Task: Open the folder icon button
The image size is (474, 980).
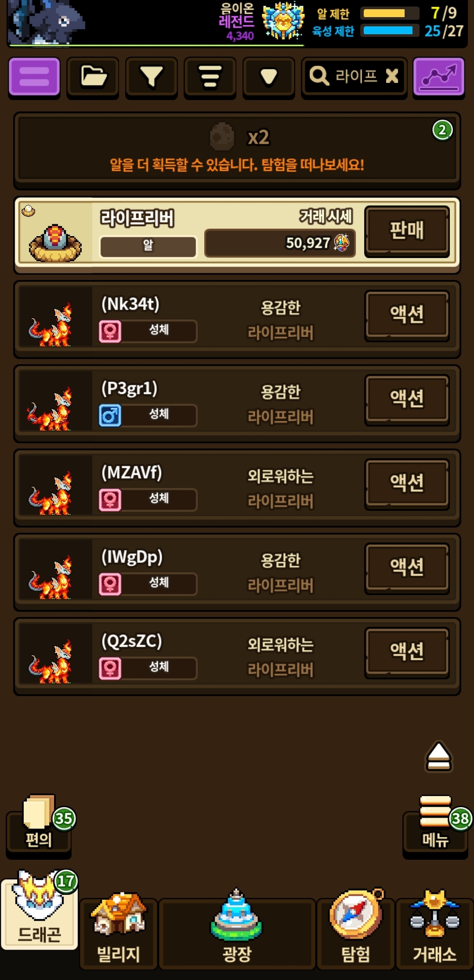Action: (x=93, y=77)
